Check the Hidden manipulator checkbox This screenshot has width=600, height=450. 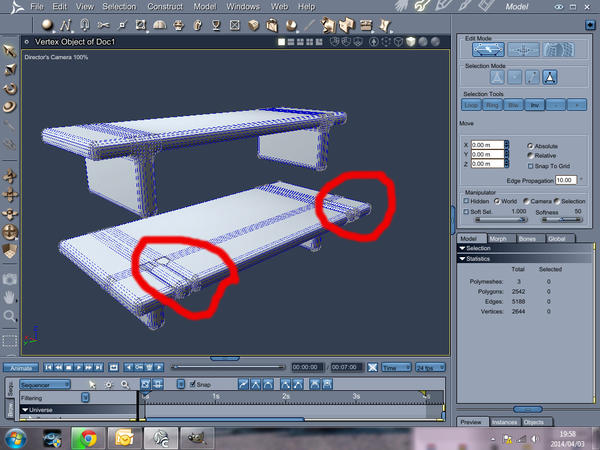pyautogui.click(x=466, y=201)
